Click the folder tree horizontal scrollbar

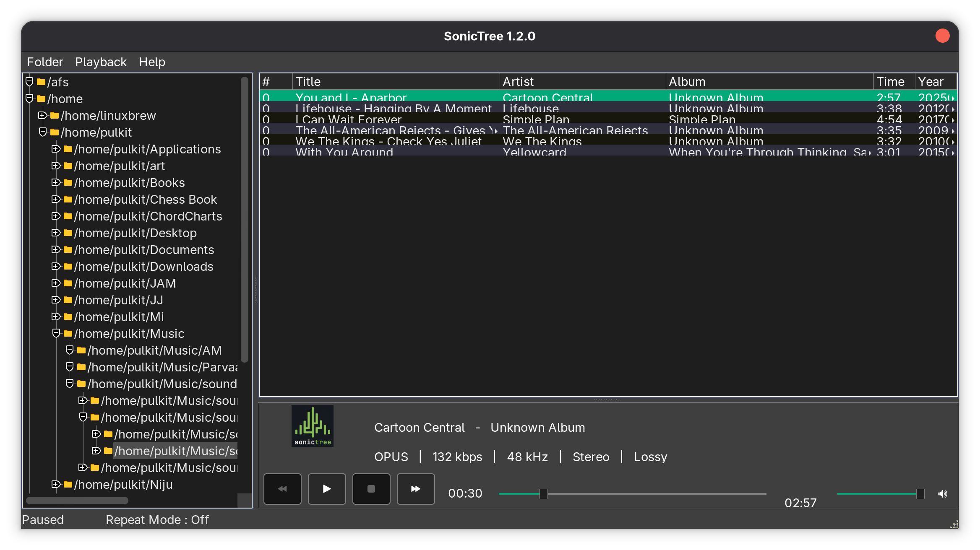point(77,500)
